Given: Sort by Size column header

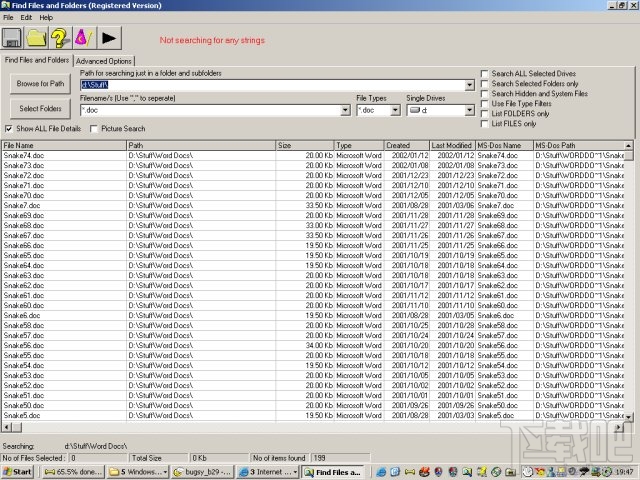Looking at the screenshot, I should 305,145.
